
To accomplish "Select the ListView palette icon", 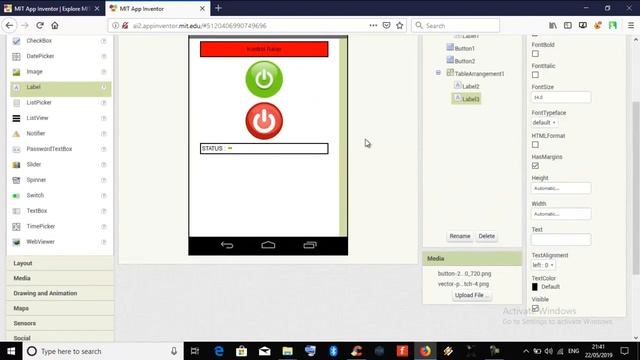I will click(x=16, y=118).
